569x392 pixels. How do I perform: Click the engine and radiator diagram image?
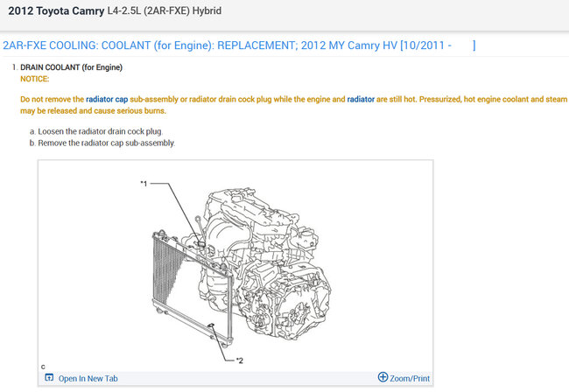click(x=235, y=267)
